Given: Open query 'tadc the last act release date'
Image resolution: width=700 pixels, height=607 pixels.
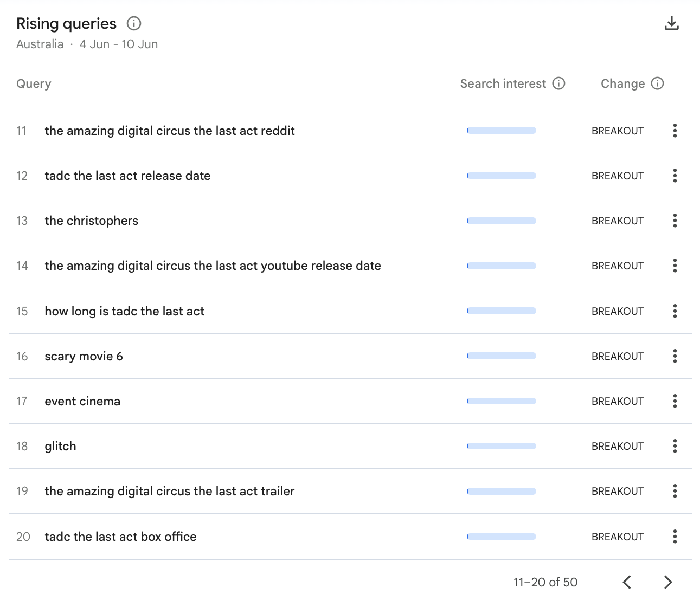Looking at the screenshot, I should click(x=127, y=176).
